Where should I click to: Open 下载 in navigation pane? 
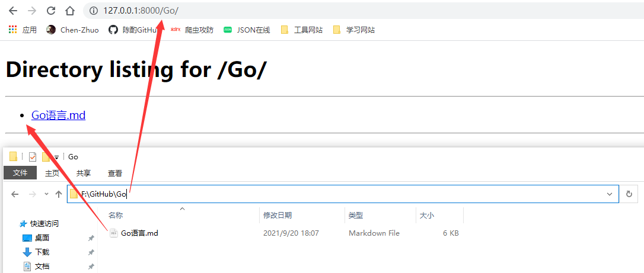(36, 252)
